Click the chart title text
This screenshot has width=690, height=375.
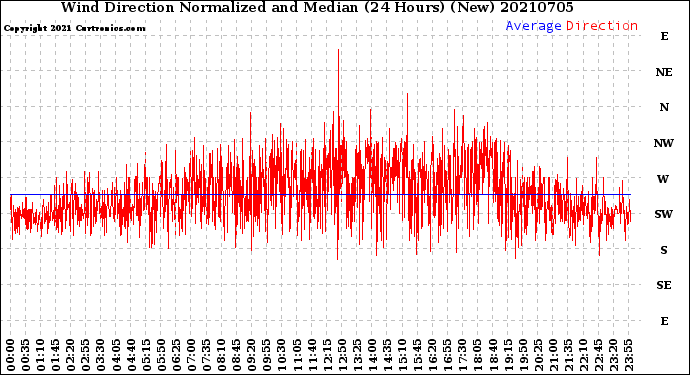pyautogui.click(x=317, y=7)
